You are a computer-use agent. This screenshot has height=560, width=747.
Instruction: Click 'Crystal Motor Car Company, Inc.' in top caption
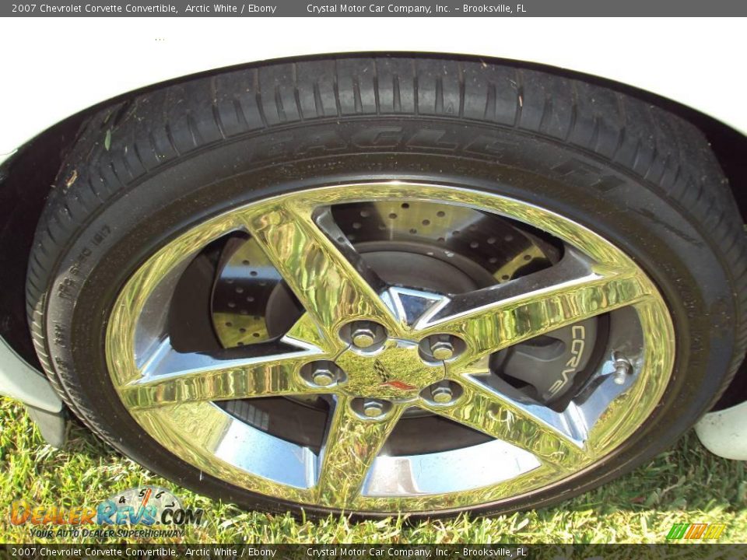[378, 8]
